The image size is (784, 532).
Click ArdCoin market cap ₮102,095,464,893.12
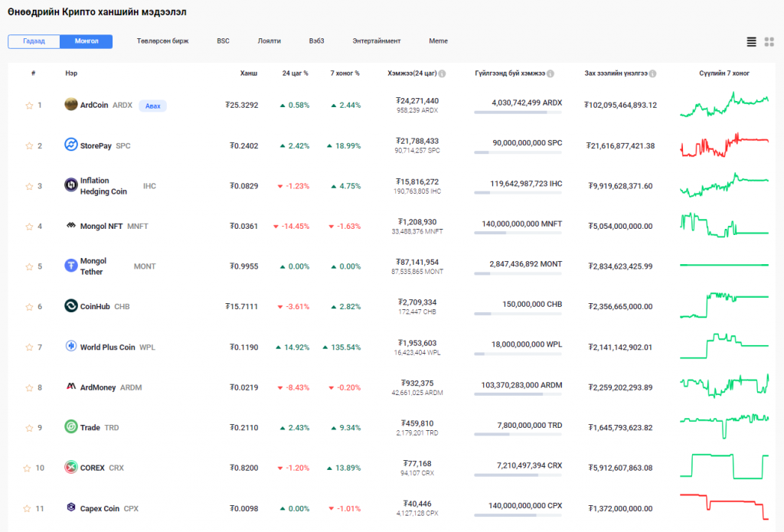pos(620,106)
